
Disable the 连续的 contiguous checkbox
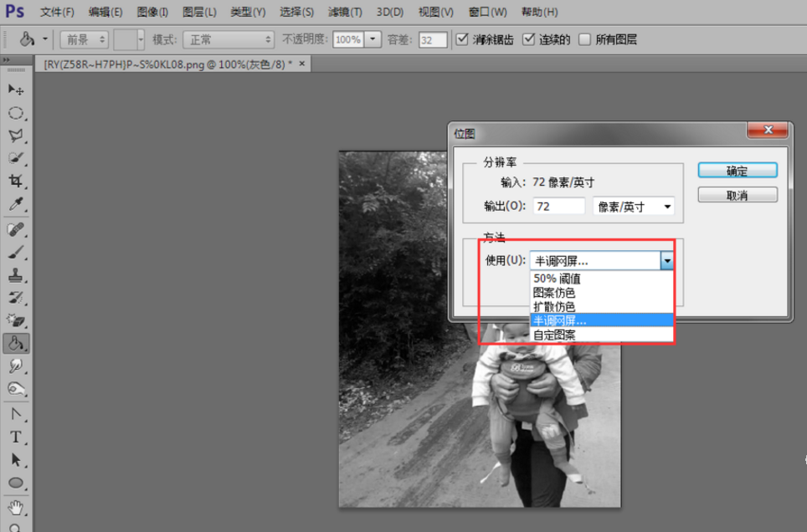[529, 38]
